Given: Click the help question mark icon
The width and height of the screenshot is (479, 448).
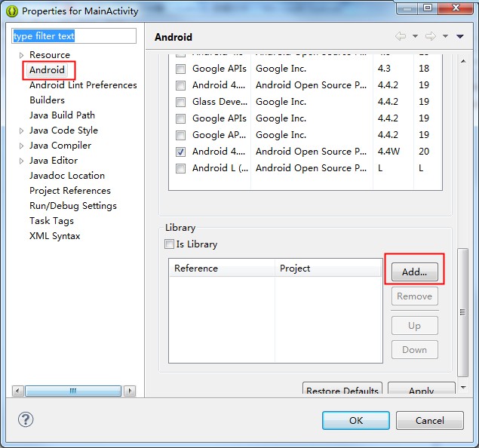Looking at the screenshot, I should (26, 419).
